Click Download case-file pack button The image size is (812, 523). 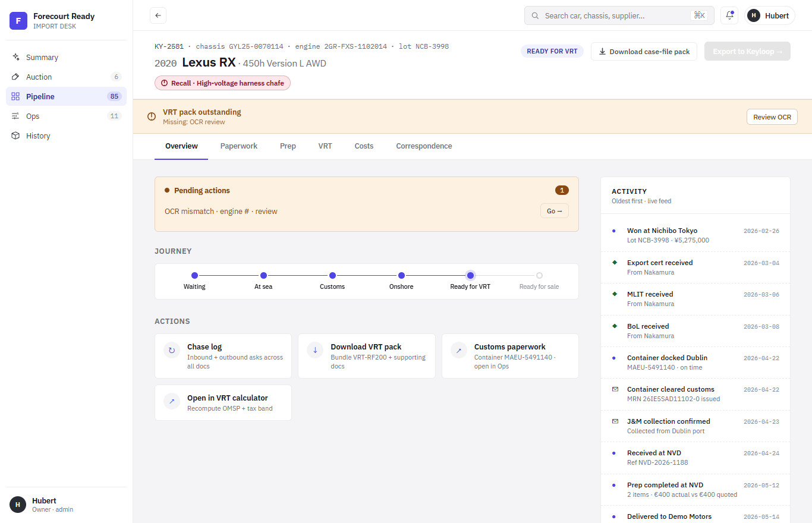pyautogui.click(x=644, y=51)
